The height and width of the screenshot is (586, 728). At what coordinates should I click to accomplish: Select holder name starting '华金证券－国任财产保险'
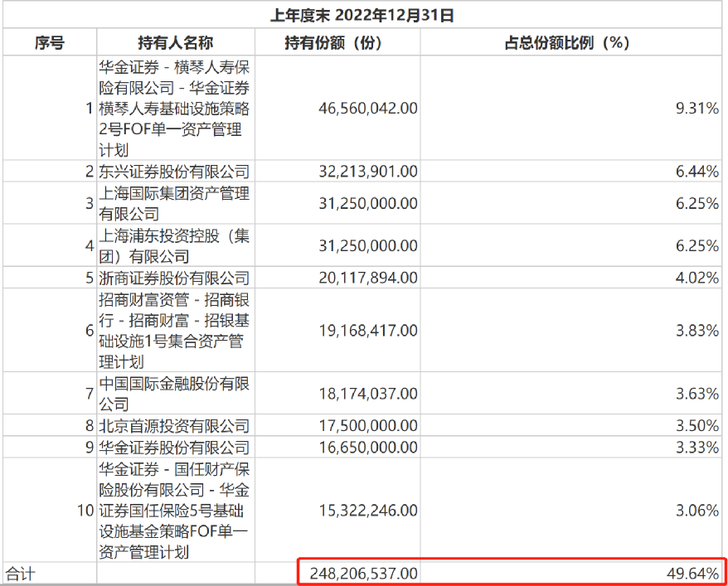[x=175, y=511]
